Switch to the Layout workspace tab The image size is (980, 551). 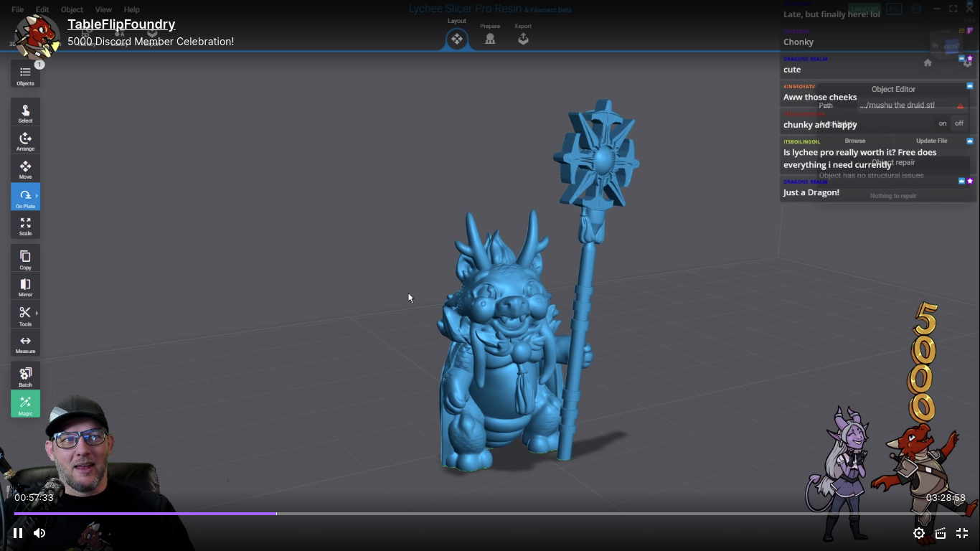[x=457, y=34]
